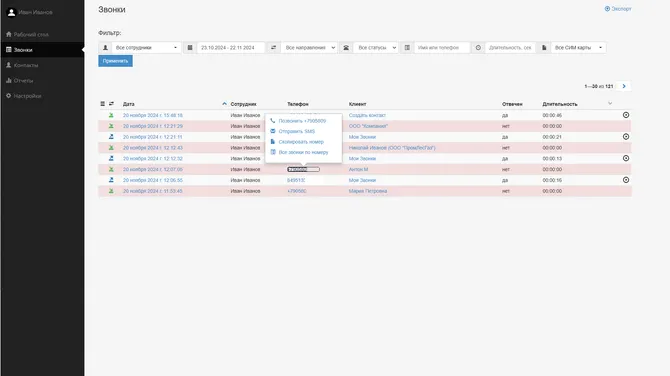Image resolution: width=670 pixels, height=376 pixels.
Task: Click the Сотрудник column header
Action: click(x=244, y=104)
